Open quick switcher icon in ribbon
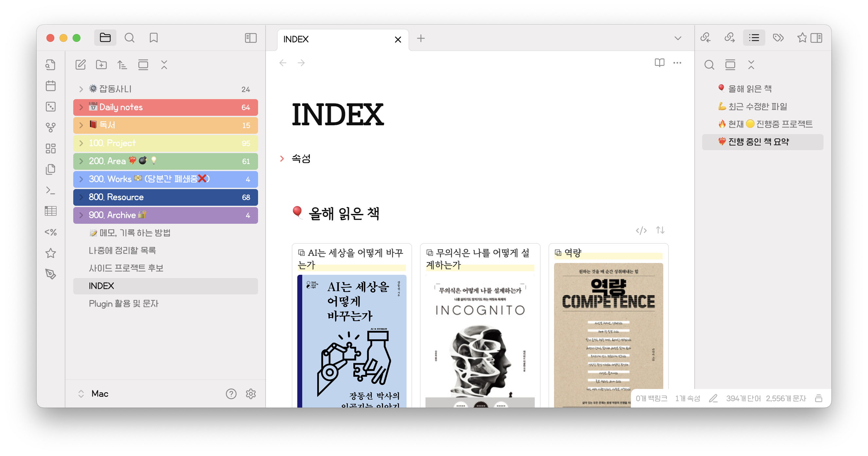The width and height of the screenshot is (868, 456). click(x=51, y=64)
